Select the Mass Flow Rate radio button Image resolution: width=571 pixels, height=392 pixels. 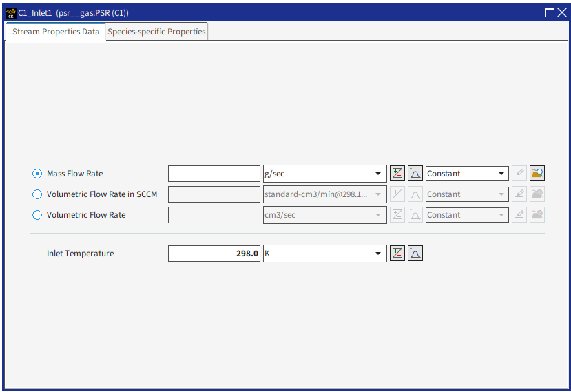37,174
